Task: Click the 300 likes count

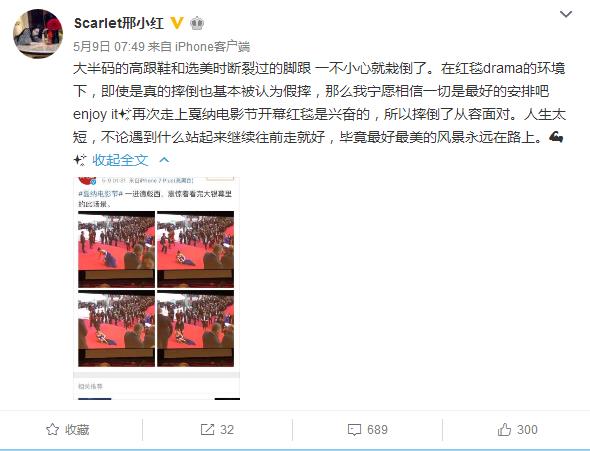Action: click(x=527, y=430)
